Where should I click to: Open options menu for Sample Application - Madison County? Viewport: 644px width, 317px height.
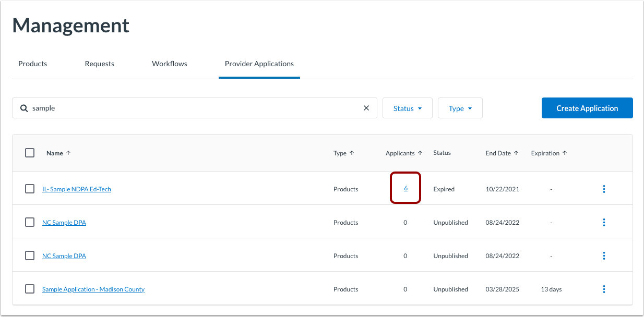[x=604, y=289]
